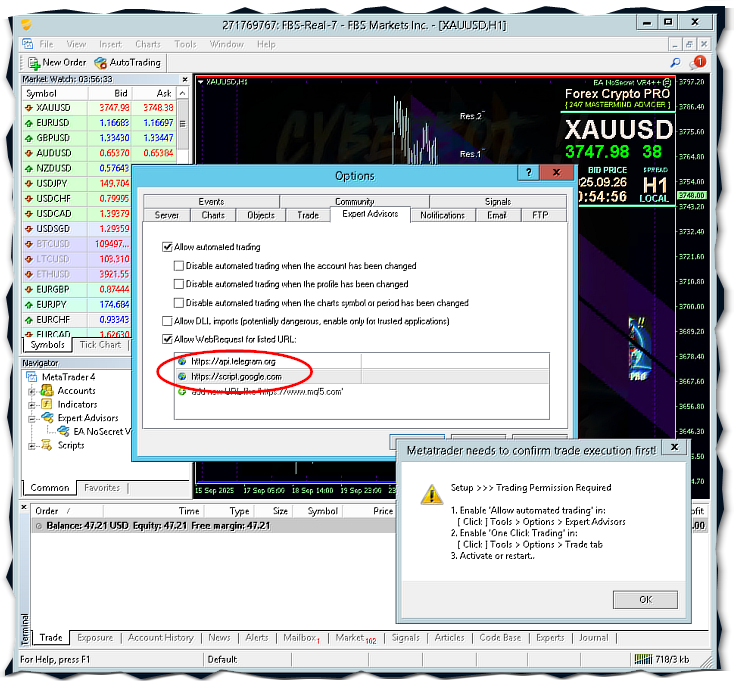Viewport: 734px width, 689px height.
Task: Click the EA NoSecret expert icon
Action: pyautogui.click(x=63, y=431)
